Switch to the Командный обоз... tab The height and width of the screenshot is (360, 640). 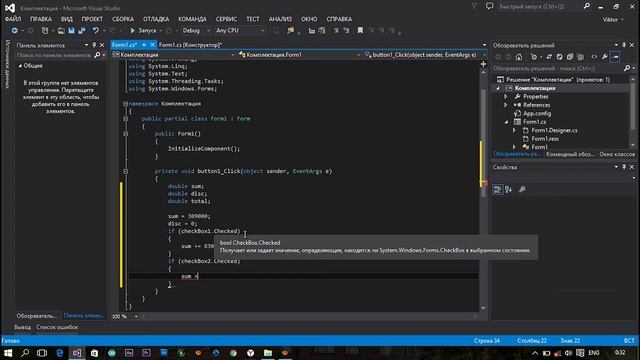click(570, 154)
